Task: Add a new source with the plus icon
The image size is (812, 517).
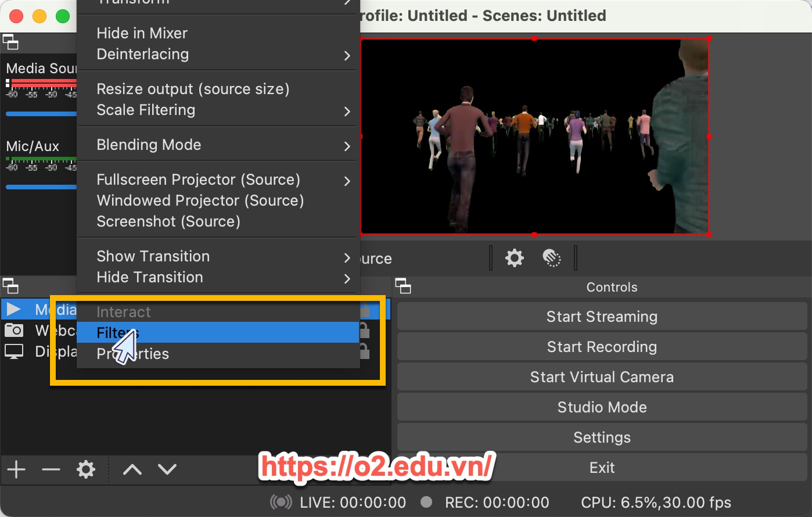Action: coord(16,469)
